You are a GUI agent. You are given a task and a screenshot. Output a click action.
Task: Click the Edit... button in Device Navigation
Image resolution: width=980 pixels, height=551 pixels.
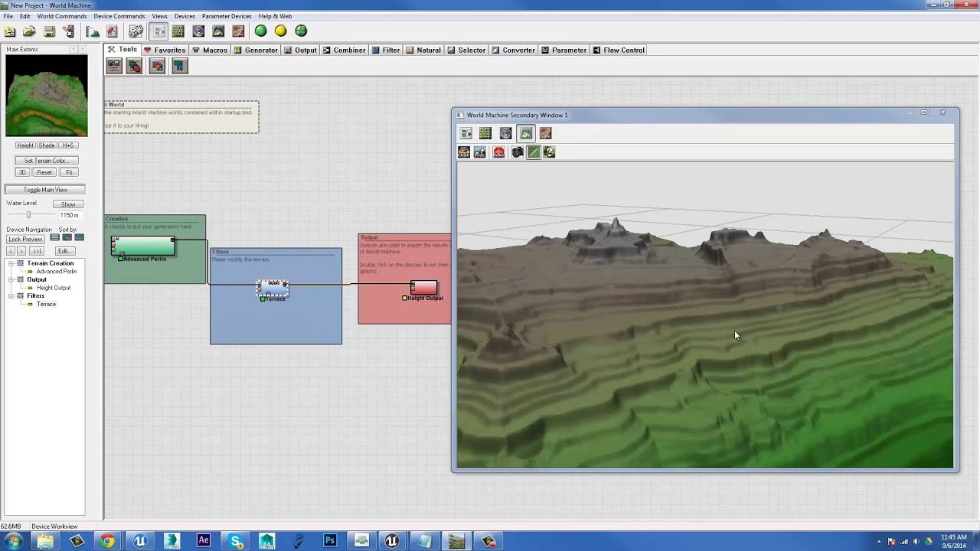pos(64,251)
